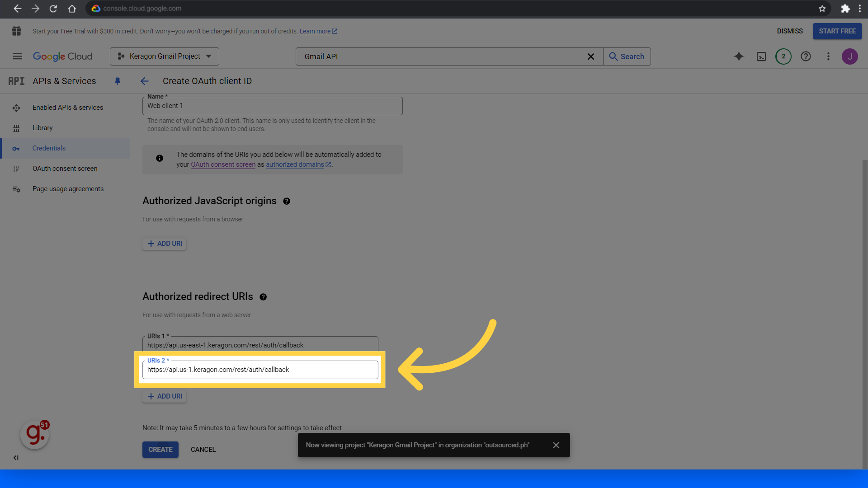This screenshot has height=488, width=868.
Task: Open Gemini AI assistant sparkle icon
Action: point(739,56)
